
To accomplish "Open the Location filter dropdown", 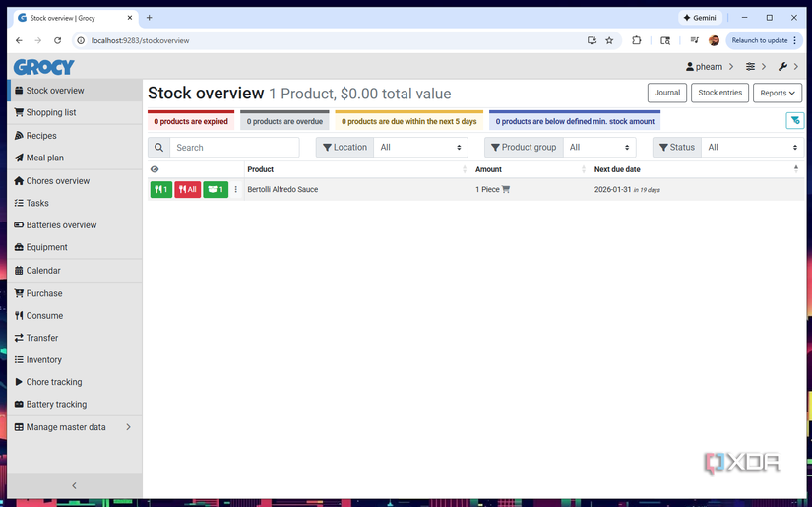I will pyautogui.click(x=420, y=147).
